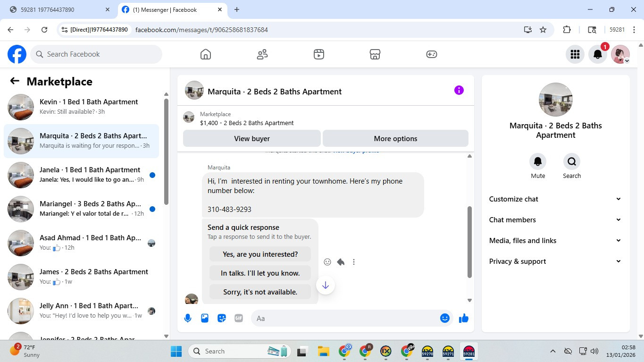The height and width of the screenshot is (362, 644).
Task: Open the emoji picker in message box
Action: click(444, 318)
